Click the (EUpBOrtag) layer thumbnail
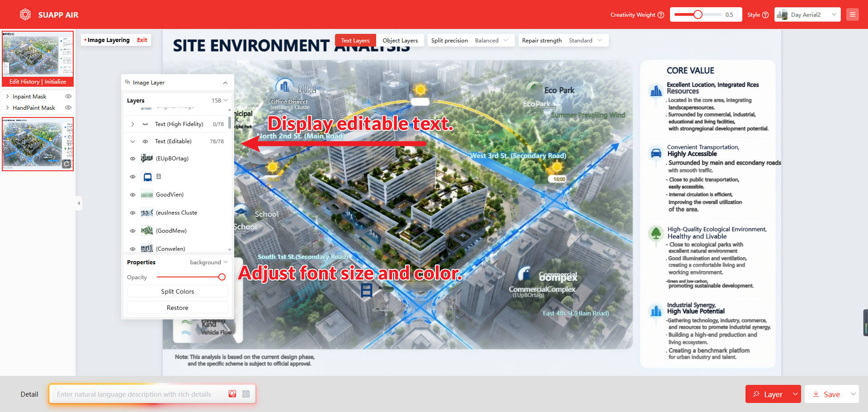This screenshot has height=412, width=868. tap(147, 158)
